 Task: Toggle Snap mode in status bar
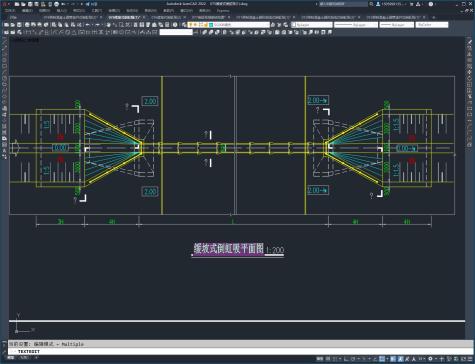click(334, 359)
